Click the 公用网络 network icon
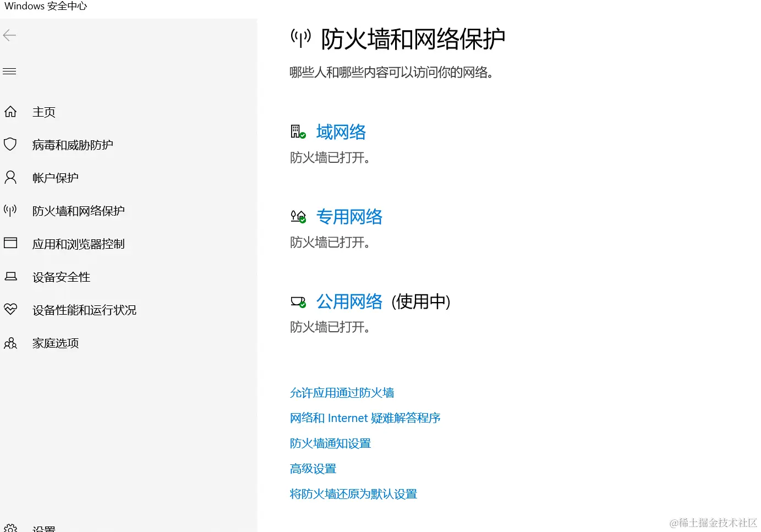 coord(298,301)
